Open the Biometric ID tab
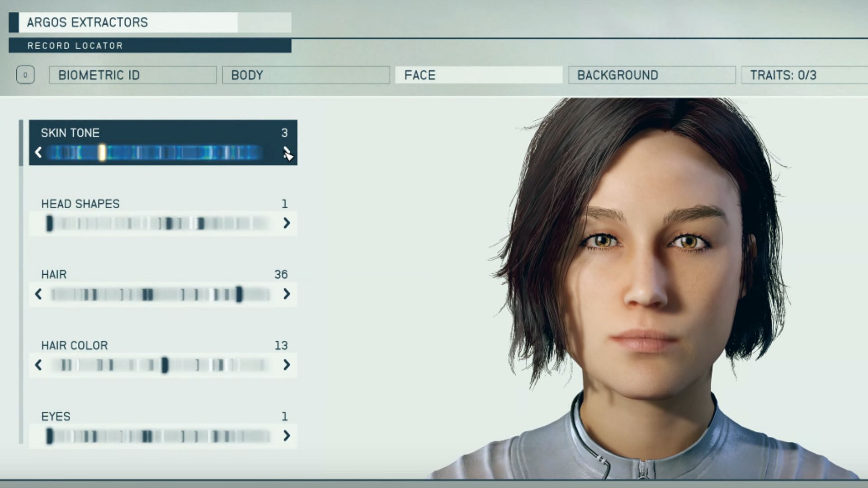868x488 pixels. [x=132, y=75]
